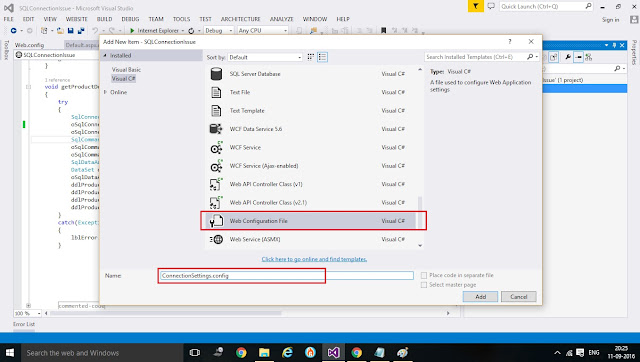Enable Place code in separate file checkbox
Image resolution: width=640 pixels, height=362 pixels.
point(424,275)
